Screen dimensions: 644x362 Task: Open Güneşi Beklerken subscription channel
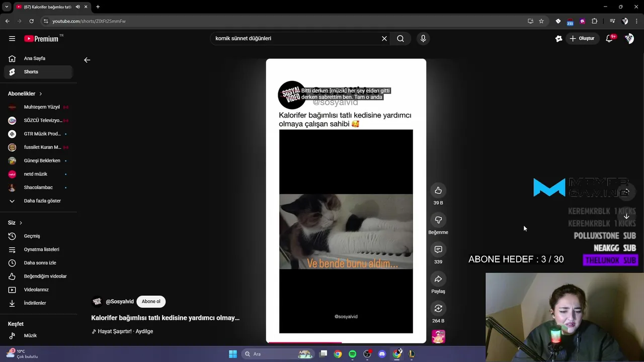pyautogui.click(x=38, y=160)
